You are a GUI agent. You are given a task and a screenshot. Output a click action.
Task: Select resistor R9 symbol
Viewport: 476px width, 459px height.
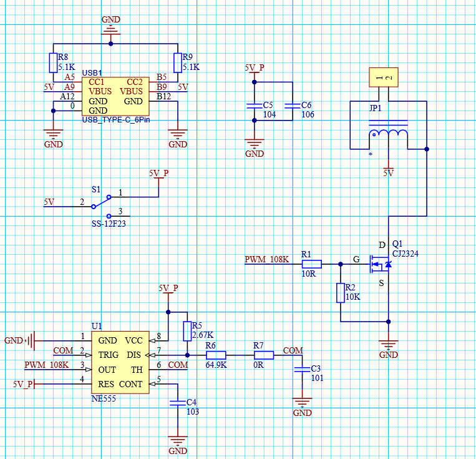click(x=178, y=63)
